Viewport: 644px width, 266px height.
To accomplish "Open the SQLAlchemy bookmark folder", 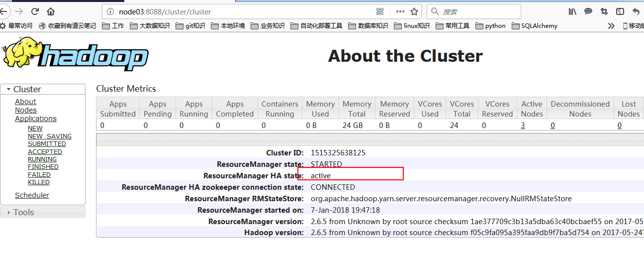I will pos(535,26).
